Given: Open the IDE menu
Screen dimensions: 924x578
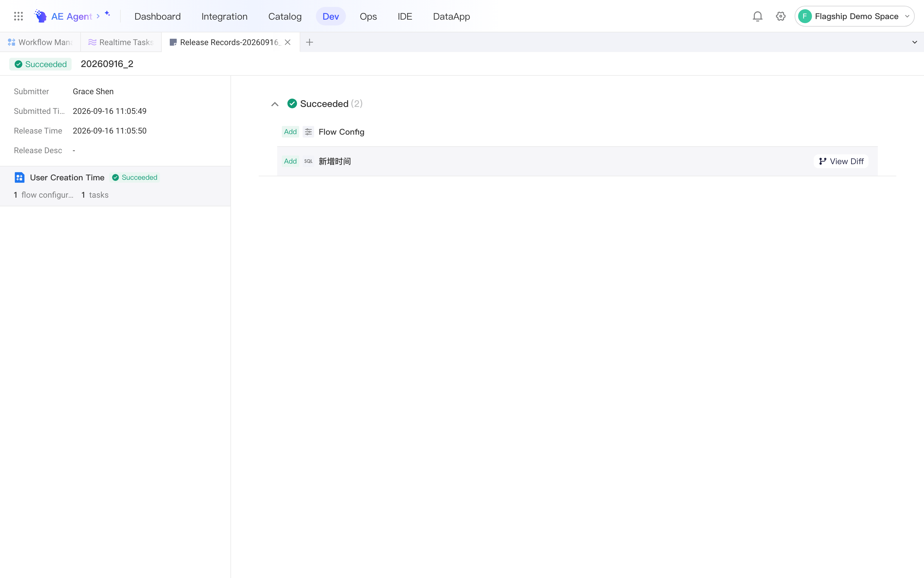Looking at the screenshot, I should (405, 16).
